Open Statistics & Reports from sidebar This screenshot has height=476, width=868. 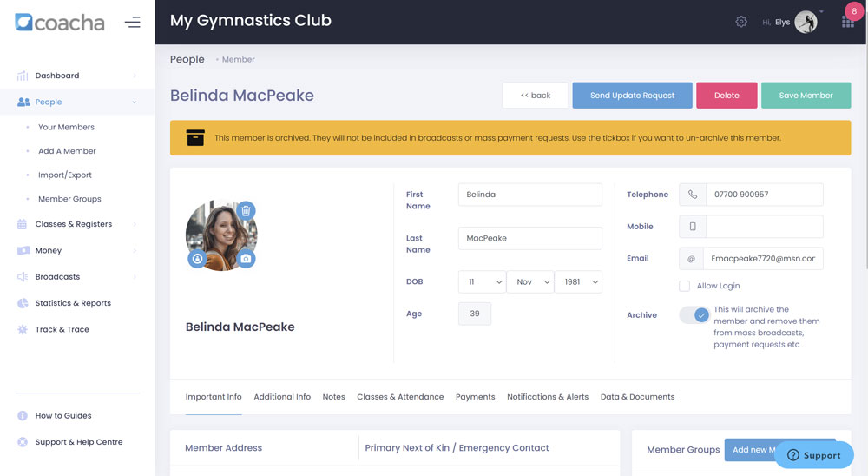(73, 303)
